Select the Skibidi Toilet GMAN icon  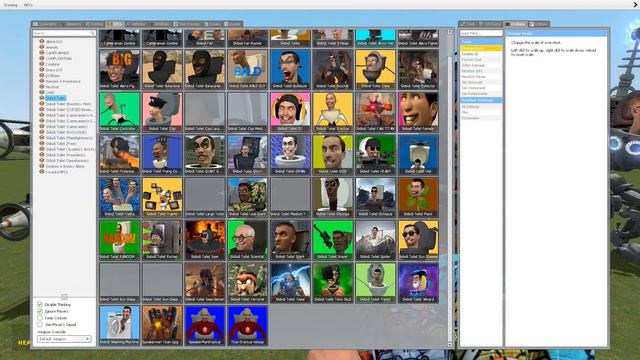tap(290, 155)
